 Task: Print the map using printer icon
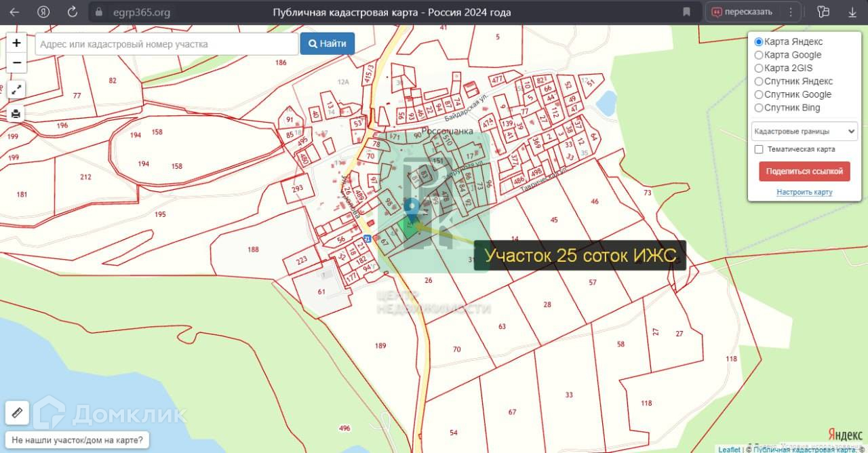[16, 114]
